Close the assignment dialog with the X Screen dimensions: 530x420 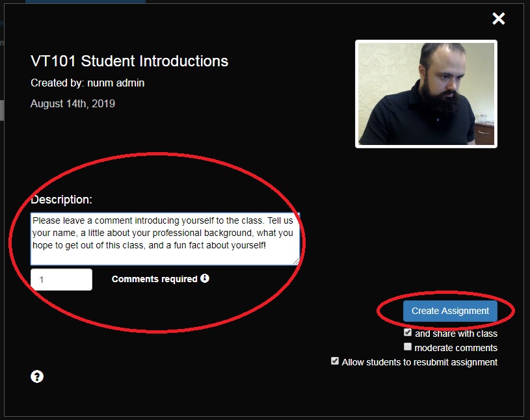tap(499, 19)
